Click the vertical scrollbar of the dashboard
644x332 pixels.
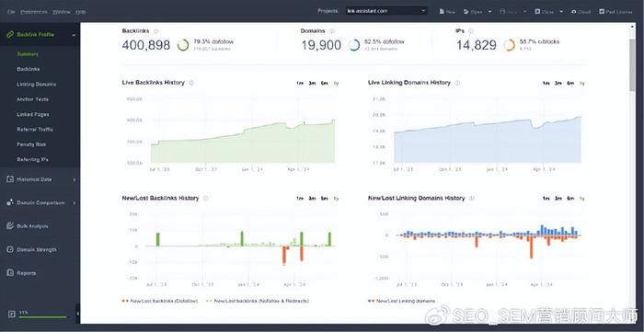point(633,65)
